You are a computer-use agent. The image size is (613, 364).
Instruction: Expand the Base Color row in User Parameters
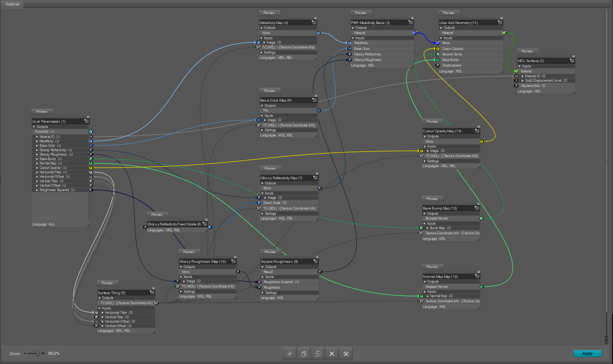click(37, 146)
